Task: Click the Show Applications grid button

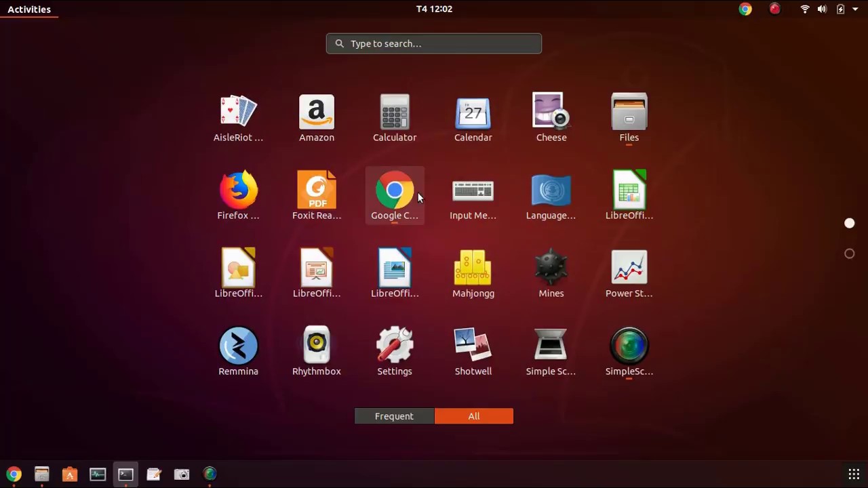Action: (854, 474)
